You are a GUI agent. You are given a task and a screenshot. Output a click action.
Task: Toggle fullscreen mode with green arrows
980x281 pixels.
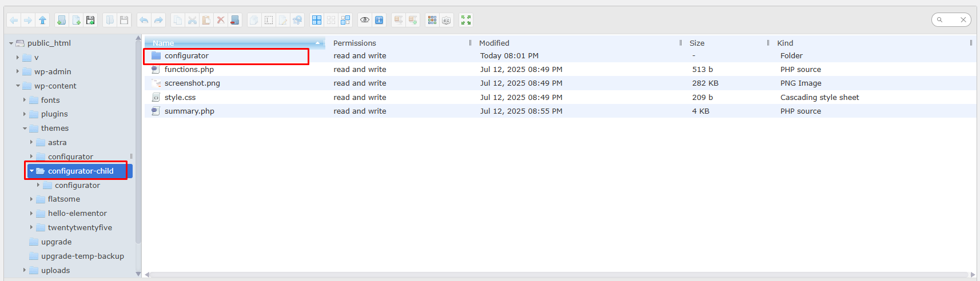pos(466,20)
